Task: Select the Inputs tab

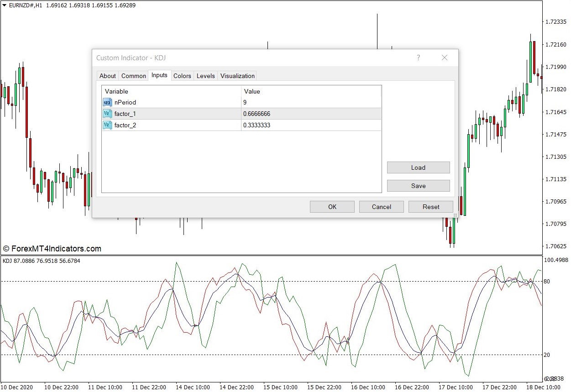Action: point(159,75)
